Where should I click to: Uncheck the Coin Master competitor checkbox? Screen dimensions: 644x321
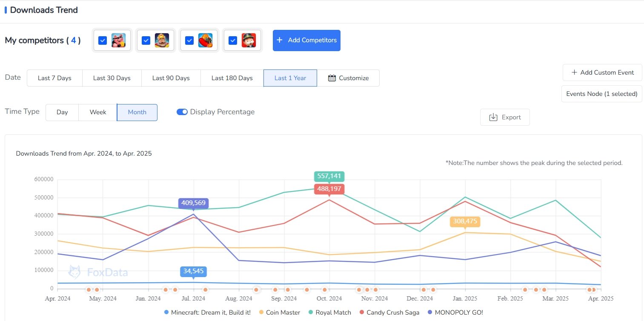pos(103,40)
